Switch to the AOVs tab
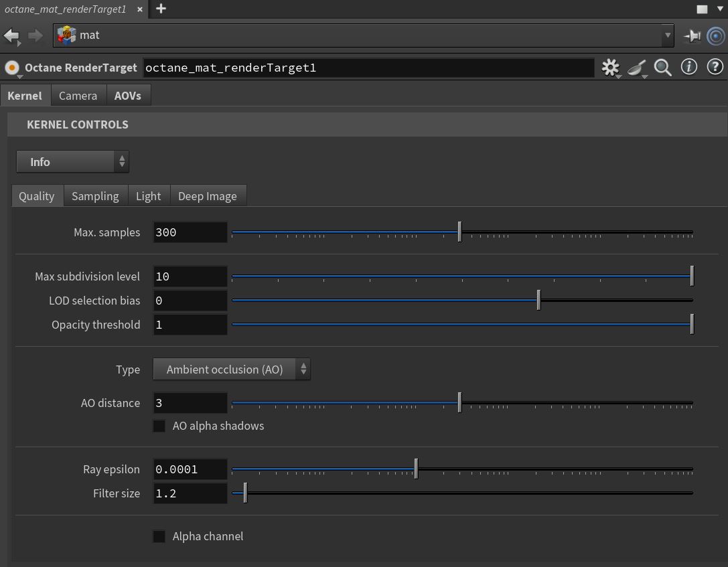The height and width of the screenshot is (567, 728). 127,96
